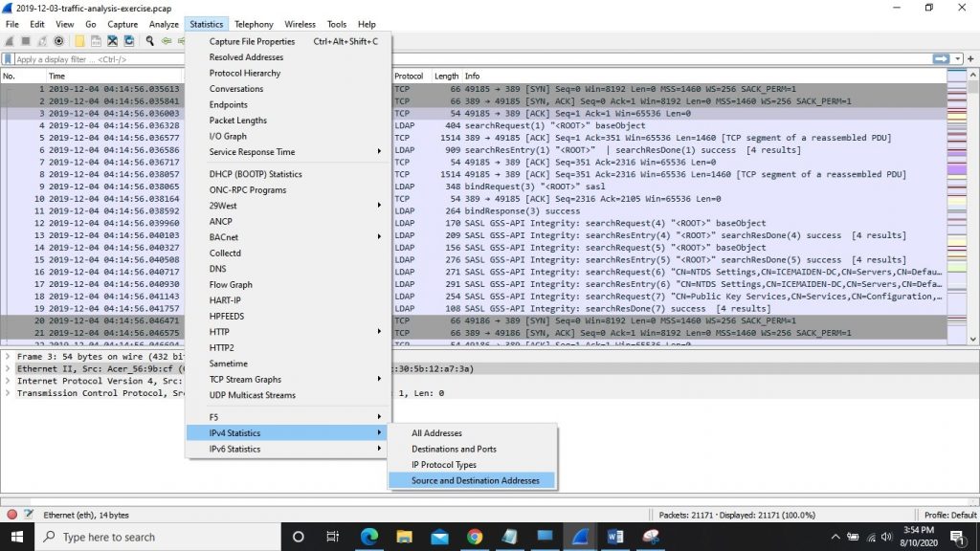Click the add filter button plus icon

pos(970,58)
